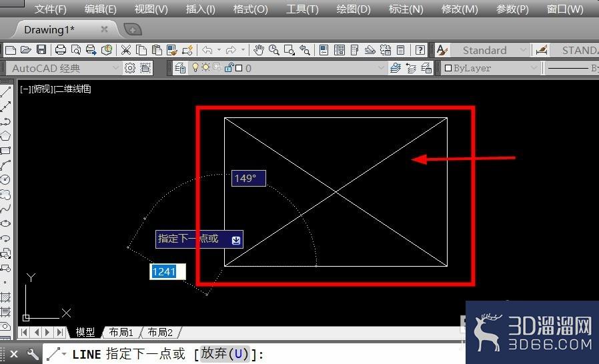The width and height of the screenshot is (599, 364).
Task: Toggle layer 0 lock padlock
Action: pos(229,67)
